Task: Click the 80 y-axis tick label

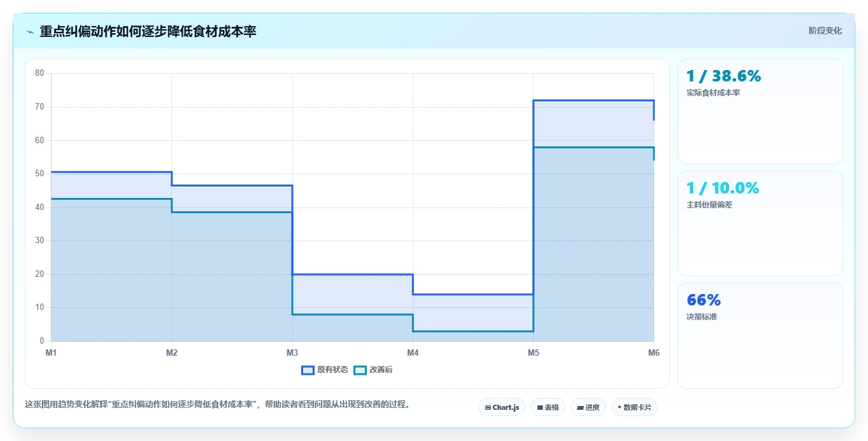Action: [x=39, y=73]
